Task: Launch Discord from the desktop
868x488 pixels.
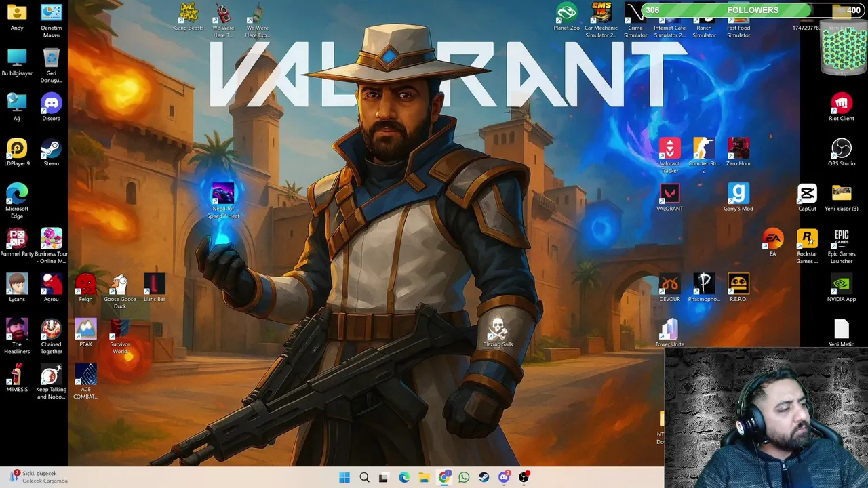Action: [x=51, y=108]
